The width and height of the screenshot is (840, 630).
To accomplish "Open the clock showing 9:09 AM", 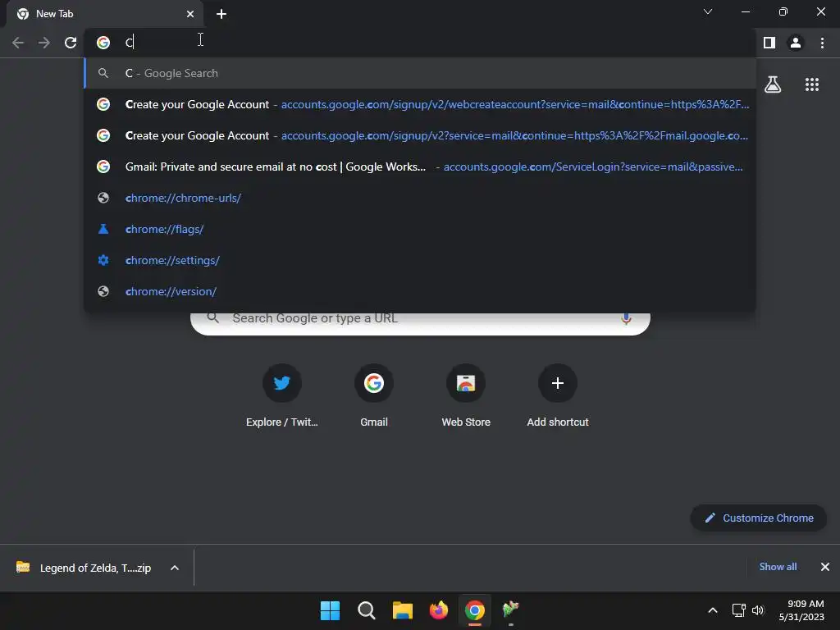I will coord(801,610).
